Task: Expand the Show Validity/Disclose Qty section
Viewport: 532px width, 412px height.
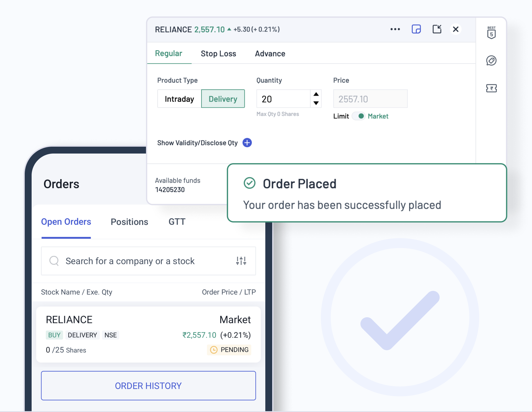Action: click(x=197, y=143)
